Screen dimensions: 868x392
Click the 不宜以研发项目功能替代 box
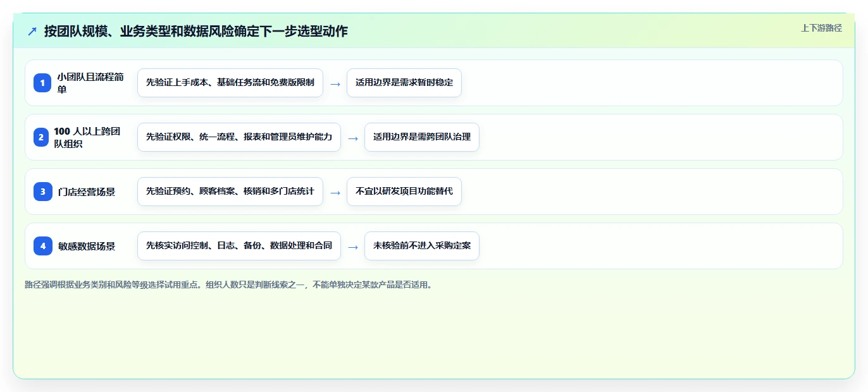pyautogui.click(x=404, y=192)
